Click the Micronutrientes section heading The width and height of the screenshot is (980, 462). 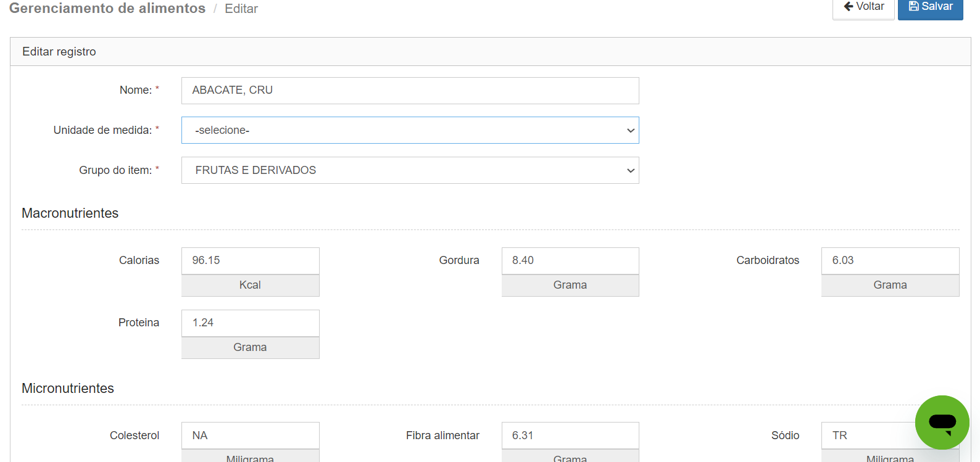(x=68, y=389)
